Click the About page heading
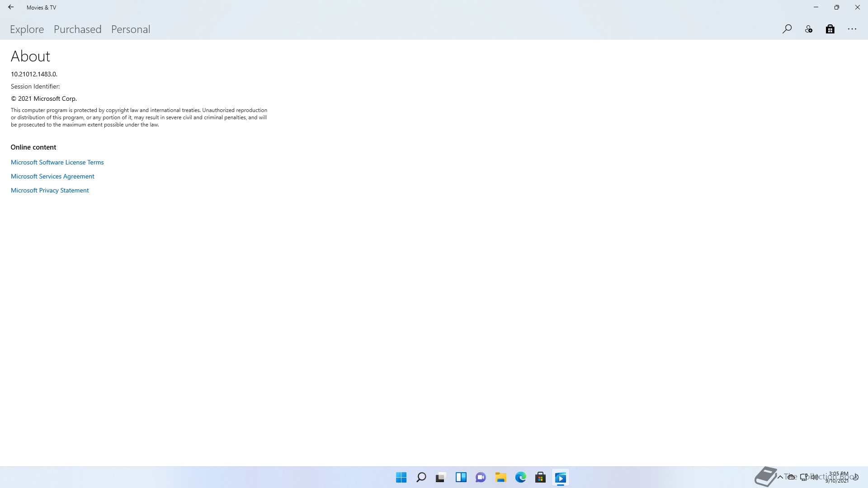Image resolution: width=868 pixels, height=488 pixels. click(x=30, y=56)
